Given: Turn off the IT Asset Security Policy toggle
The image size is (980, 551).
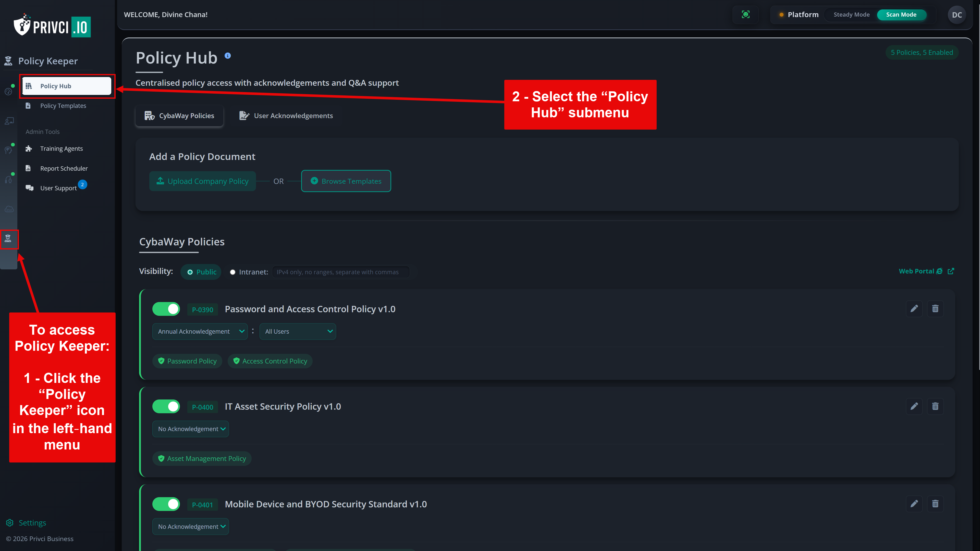Looking at the screenshot, I should 166,406.
